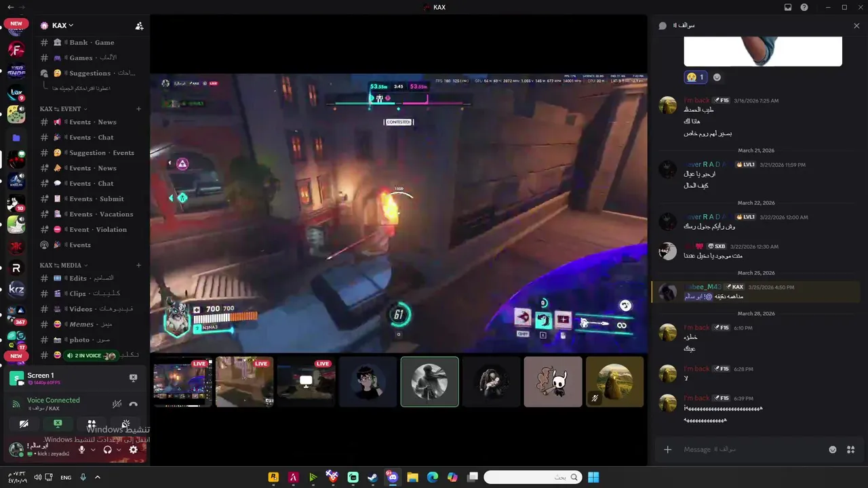Stop streaming icon beside Screen 1
The height and width of the screenshot is (488, 868).
point(133,378)
